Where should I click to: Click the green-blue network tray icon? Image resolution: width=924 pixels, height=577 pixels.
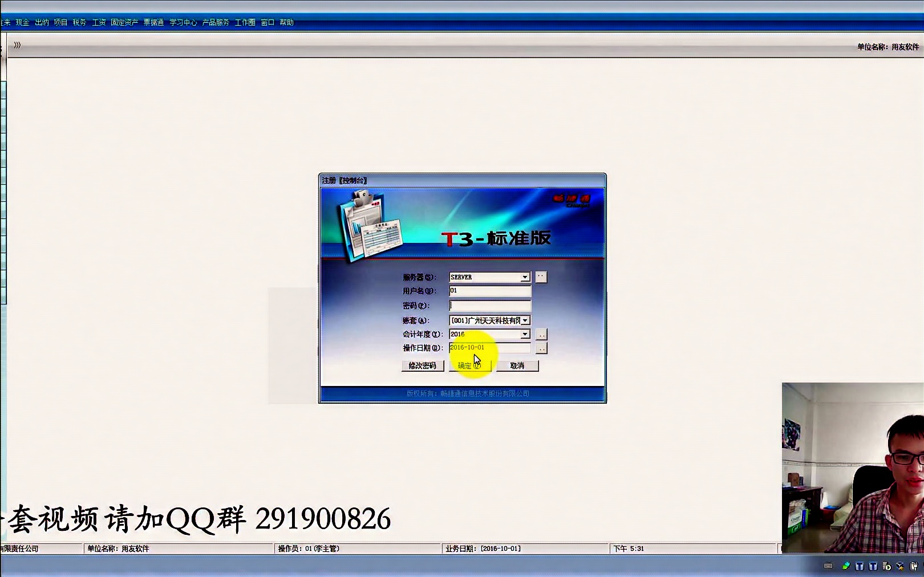tap(846, 566)
